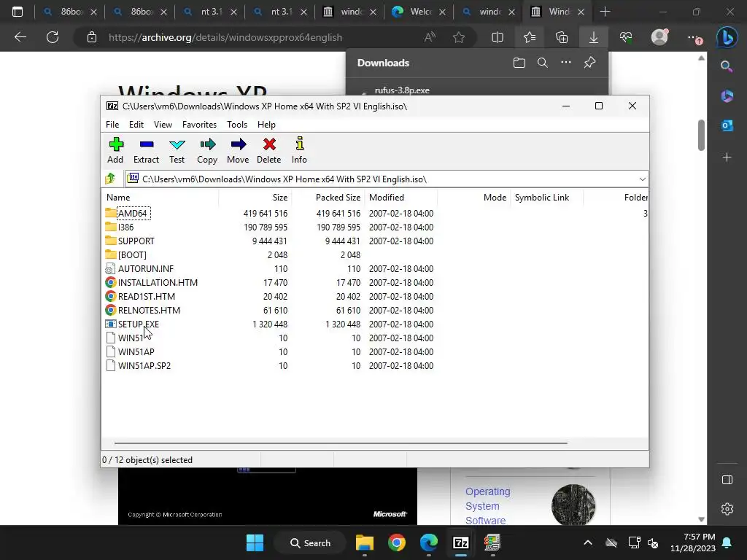Select READ1ST.HTM file
This screenshot has height=560, width=747.
(146, 296)
